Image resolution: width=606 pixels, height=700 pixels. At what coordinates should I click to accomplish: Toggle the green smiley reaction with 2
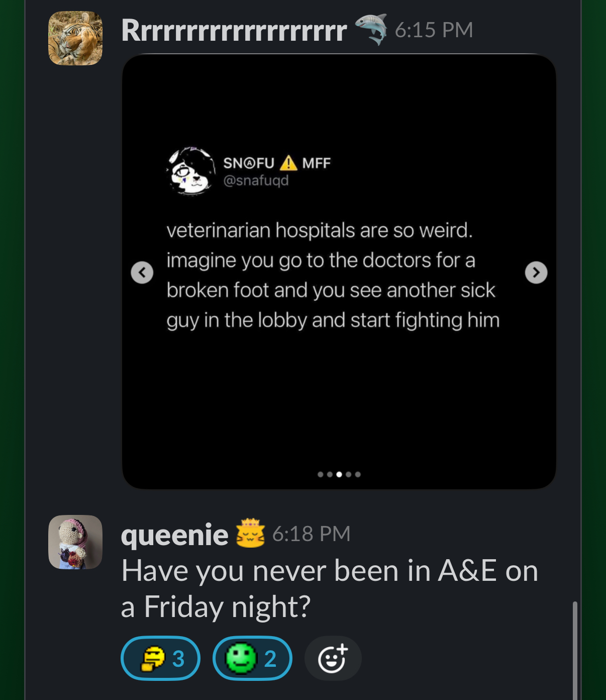tap(252, 658)
